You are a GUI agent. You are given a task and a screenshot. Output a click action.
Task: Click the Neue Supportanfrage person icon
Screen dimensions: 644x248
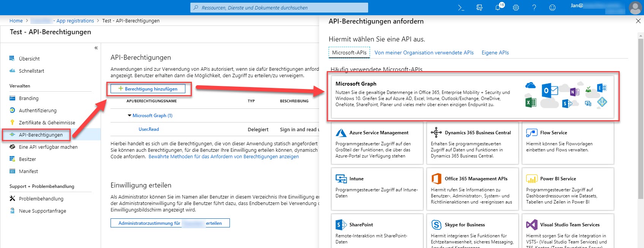12,211
